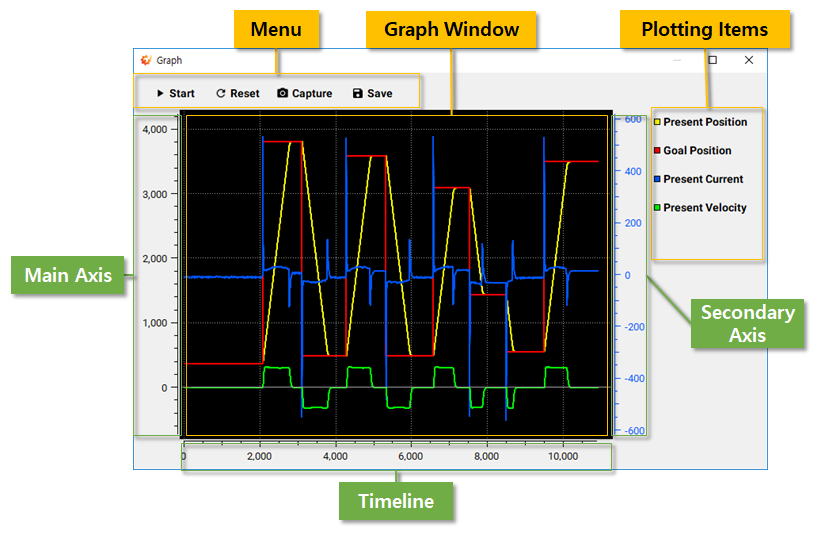Select the Present Velocity plotting item label
This screenshot has height=537, width=819.
tap(705, 208)
